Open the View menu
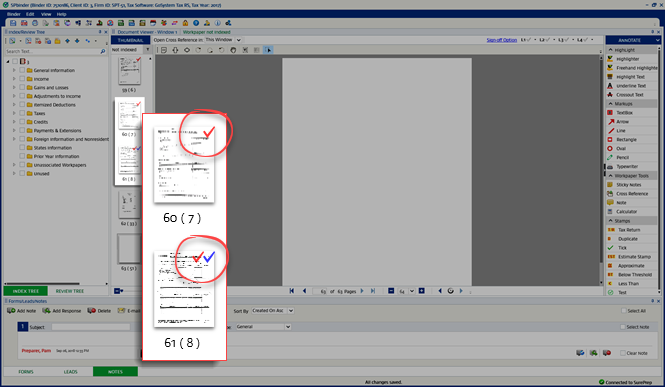 [x=46, y=14]
